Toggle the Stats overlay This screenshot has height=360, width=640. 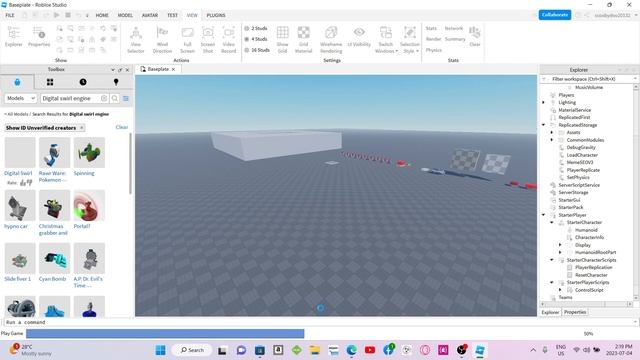coord(431,29)
